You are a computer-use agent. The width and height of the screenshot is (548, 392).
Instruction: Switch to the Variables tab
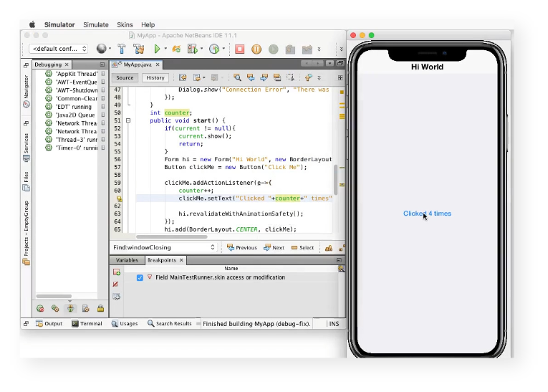coord(127,260)
